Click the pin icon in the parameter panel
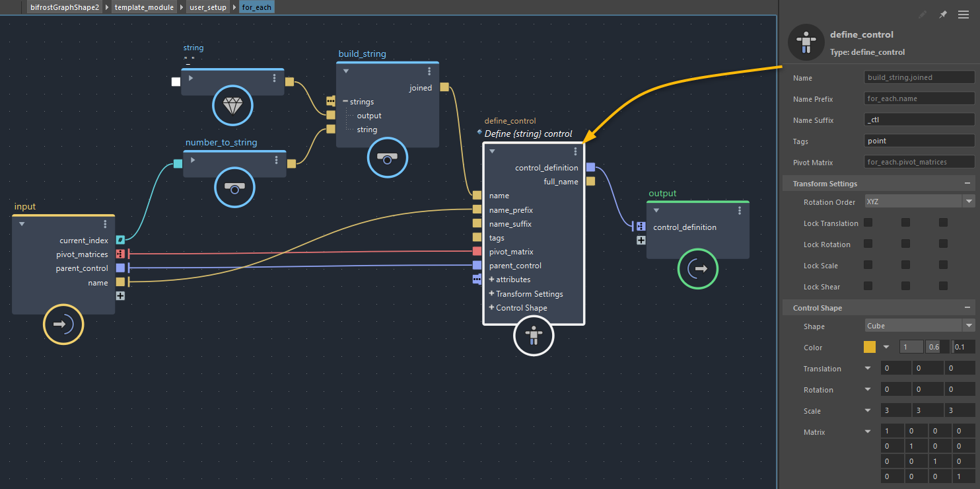The image size is (980, 489). click(x=943, y=15)
